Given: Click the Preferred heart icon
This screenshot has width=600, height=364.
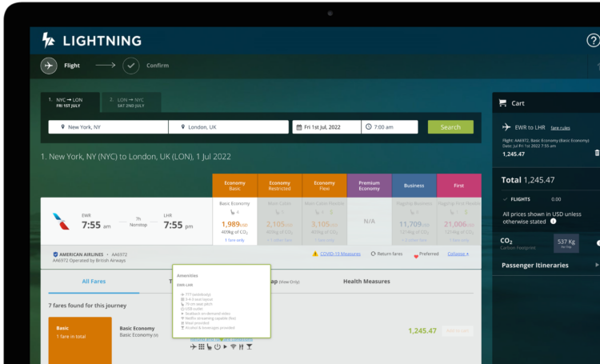Looking at the screenshot, I should tap(416, 257).
